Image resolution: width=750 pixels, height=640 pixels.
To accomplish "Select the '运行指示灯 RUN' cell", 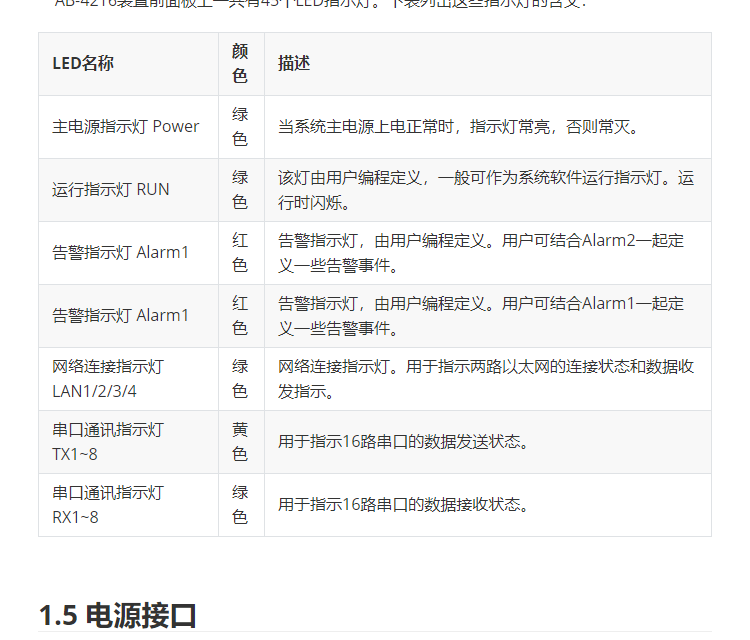I will pos(128,190).
